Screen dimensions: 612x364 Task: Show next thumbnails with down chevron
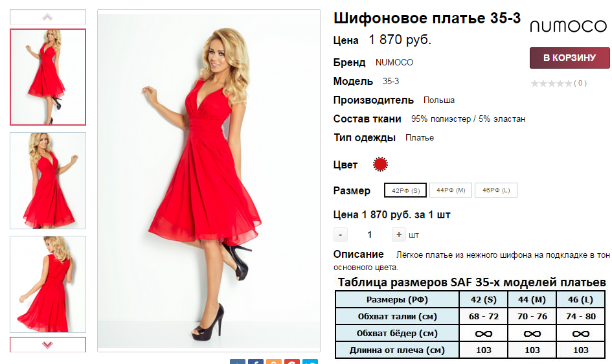click(x=48, y=345)
